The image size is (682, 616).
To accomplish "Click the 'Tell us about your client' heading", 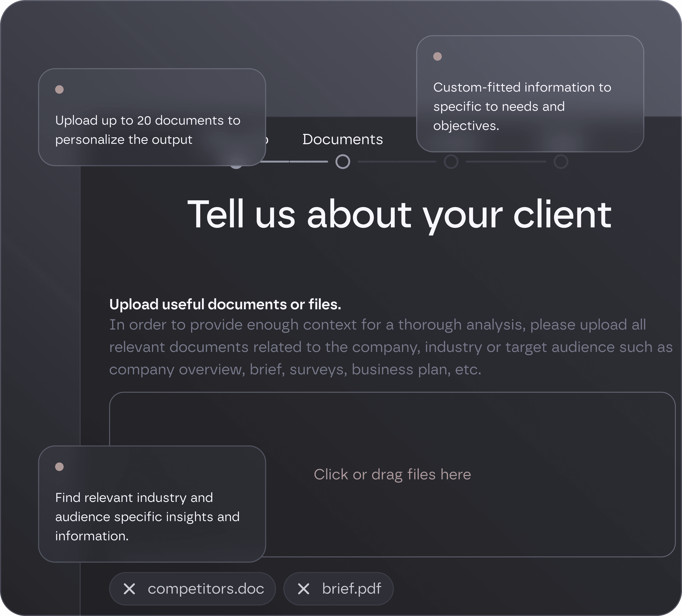I will coord(399,214).
